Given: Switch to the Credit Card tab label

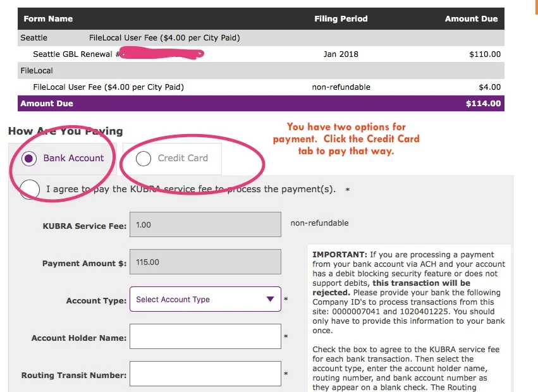Looking at the screenshot, I should pos(183,158).
